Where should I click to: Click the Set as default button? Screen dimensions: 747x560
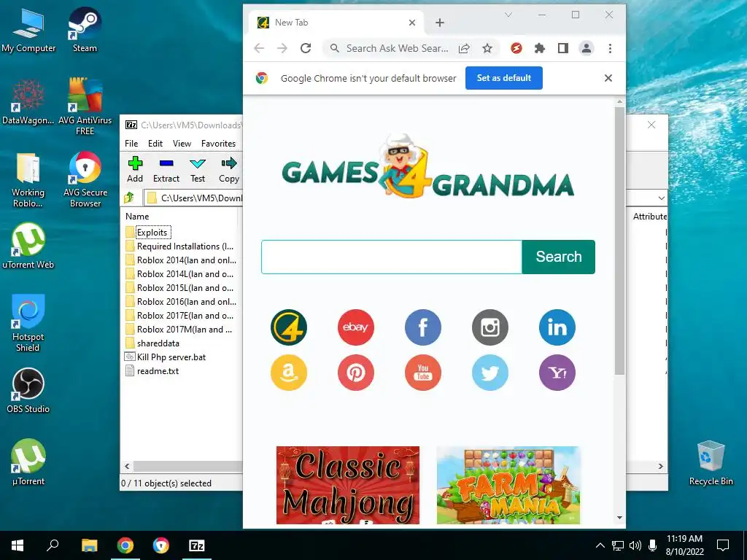pos(504,78)
